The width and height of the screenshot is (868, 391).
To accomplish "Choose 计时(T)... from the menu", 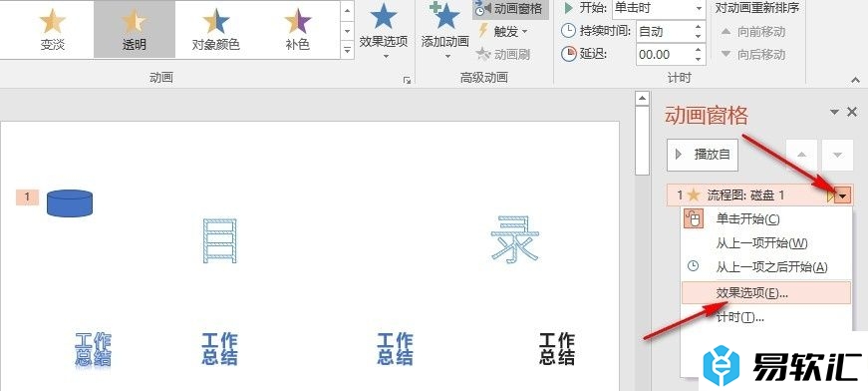I will (766, 317).
